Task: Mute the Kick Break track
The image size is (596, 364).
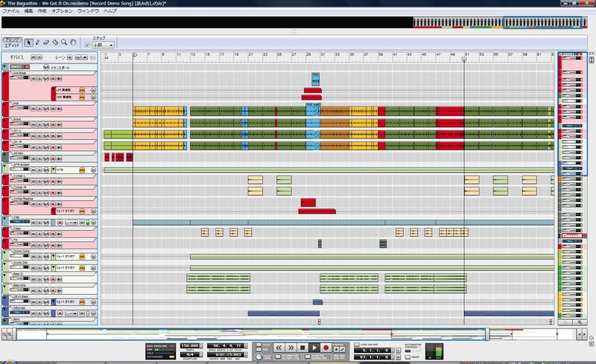Action: (34, 79)
